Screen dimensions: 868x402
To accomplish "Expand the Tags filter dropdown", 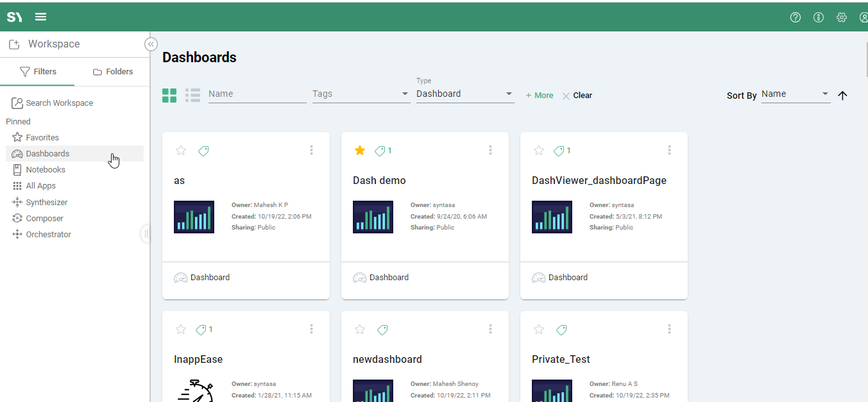I will point(361,94).
